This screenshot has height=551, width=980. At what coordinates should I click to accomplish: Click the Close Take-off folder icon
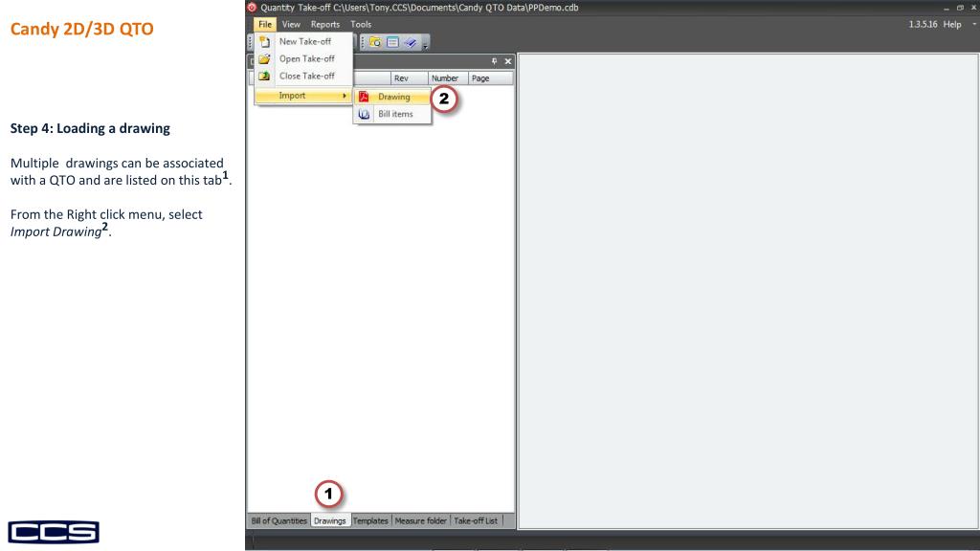264,76
